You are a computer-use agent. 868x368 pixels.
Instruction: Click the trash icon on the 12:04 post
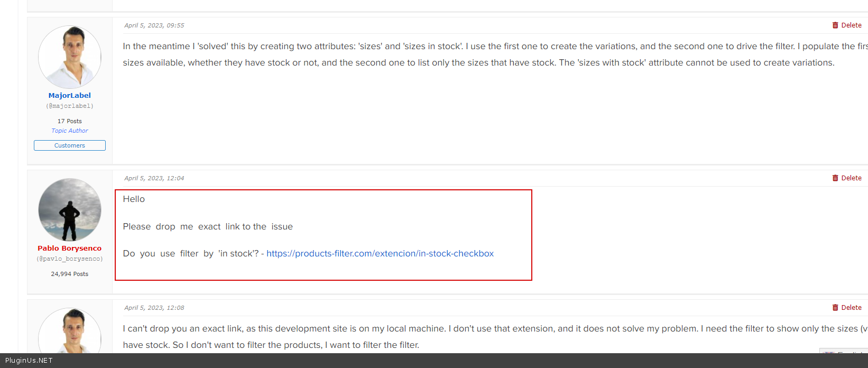tap(835, 178)
